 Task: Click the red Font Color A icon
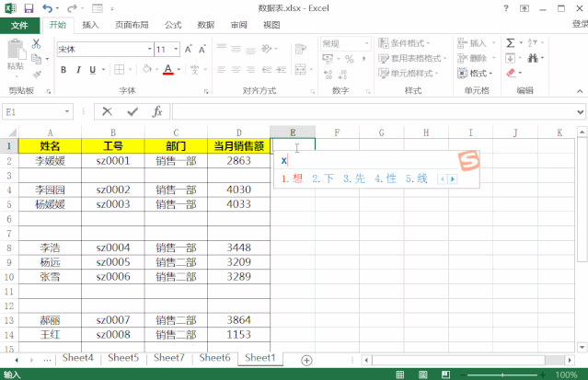168,69
